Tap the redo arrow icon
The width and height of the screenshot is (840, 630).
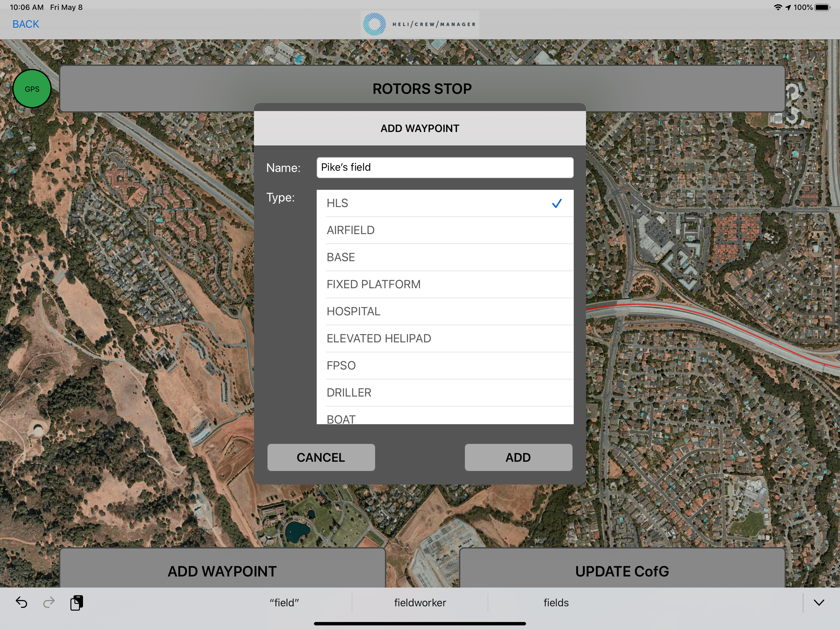pyautogui.click(x=49, y=603)
